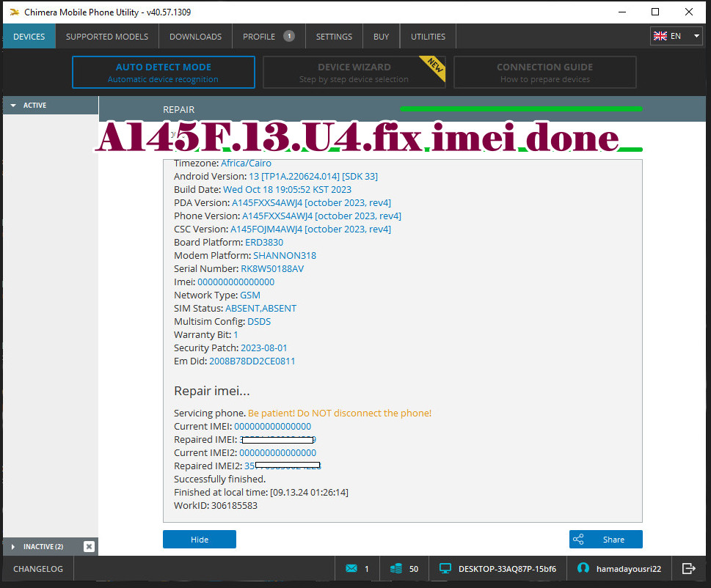Click the Modem Platform SHANNON318 value
This screenshot has height=588, width=711.
284,255
